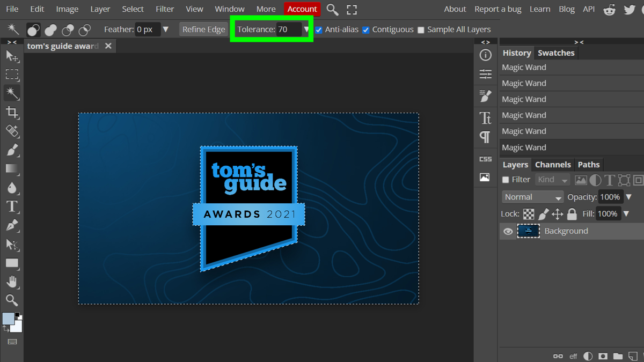Activate the Magic Wand tool
Screen dimensions: 644x362
coord(12,93)
